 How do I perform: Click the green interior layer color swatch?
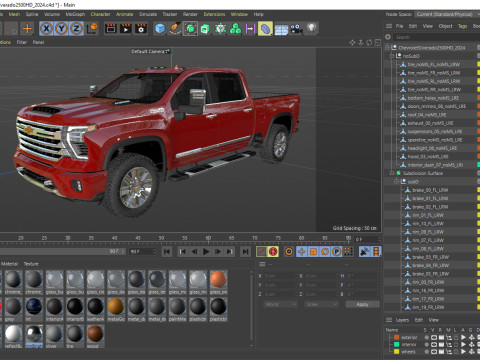pos(397,344)
